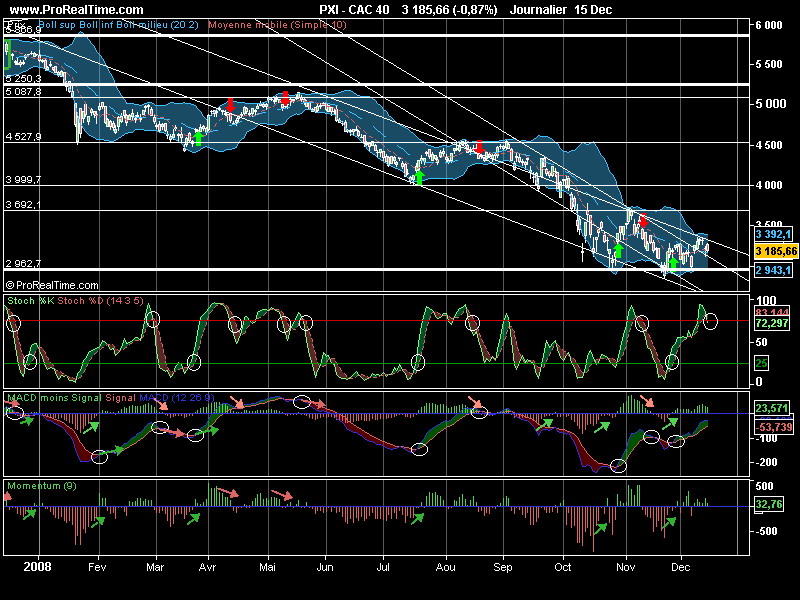Click the '3 185,66 (-0,87%)' quote in header
Image resolution: width=800 pixels, height=600 pixels.
449,10
